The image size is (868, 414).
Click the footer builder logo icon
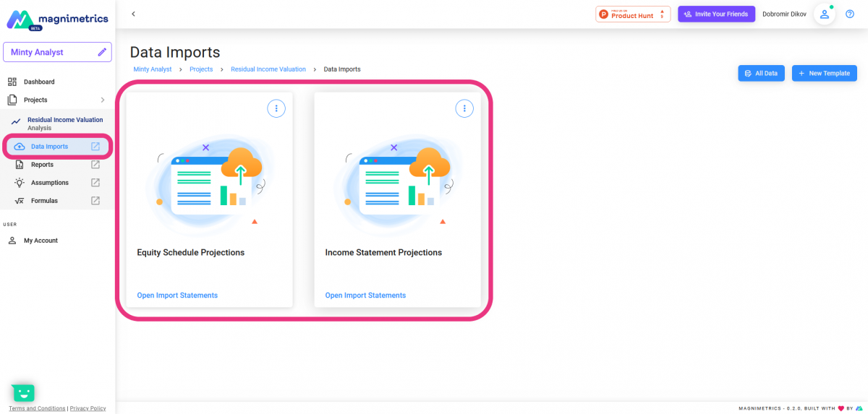[859, 408]
